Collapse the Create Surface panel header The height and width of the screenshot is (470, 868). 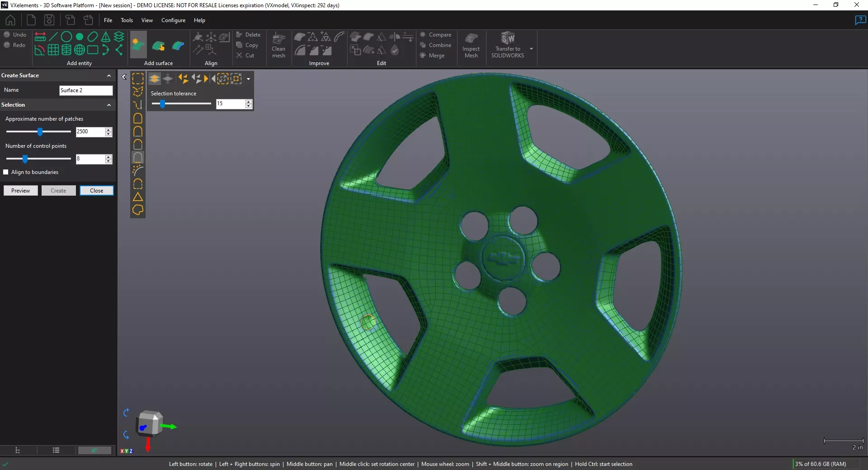(x=108, y=75)
